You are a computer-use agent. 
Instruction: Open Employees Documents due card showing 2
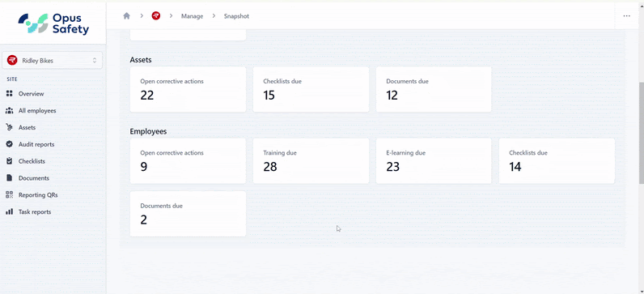tap(188, 214)
